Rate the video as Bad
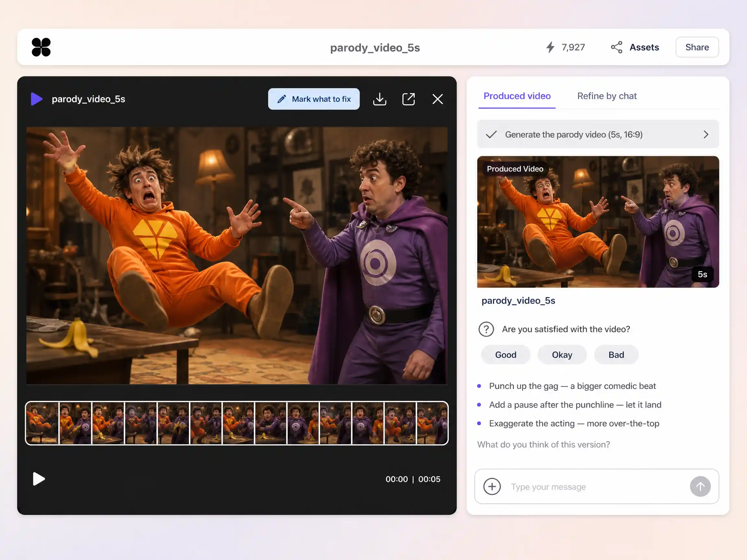 coord(616,355)
